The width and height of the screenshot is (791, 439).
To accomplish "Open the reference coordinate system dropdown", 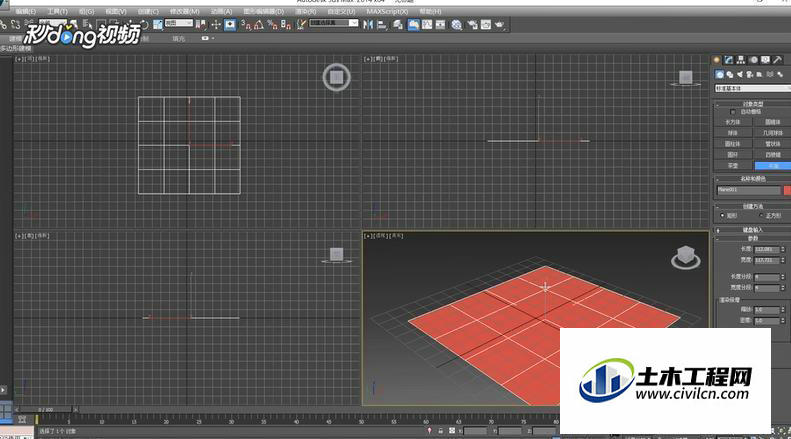I will [x=179, y=23].
